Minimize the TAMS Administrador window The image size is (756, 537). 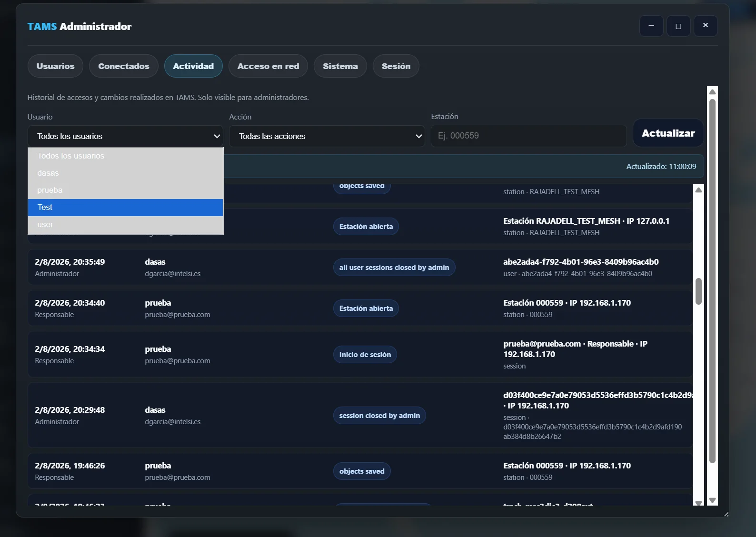click(651, 26)
